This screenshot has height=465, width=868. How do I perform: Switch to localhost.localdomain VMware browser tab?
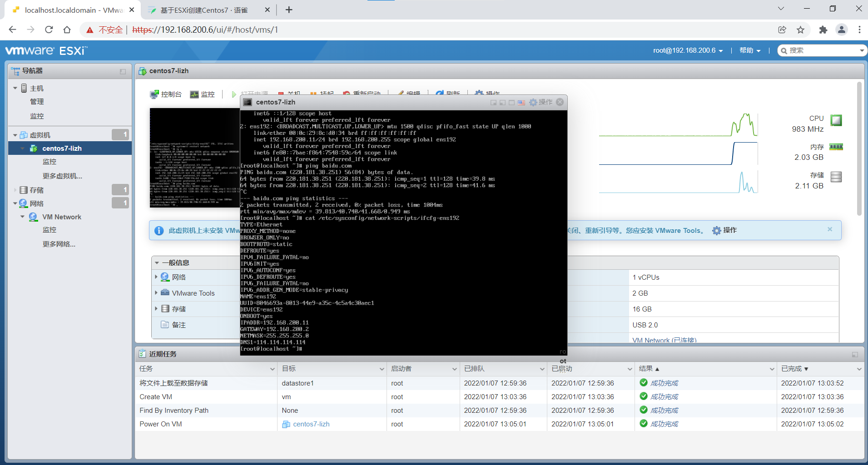click(x=74, y=10)
